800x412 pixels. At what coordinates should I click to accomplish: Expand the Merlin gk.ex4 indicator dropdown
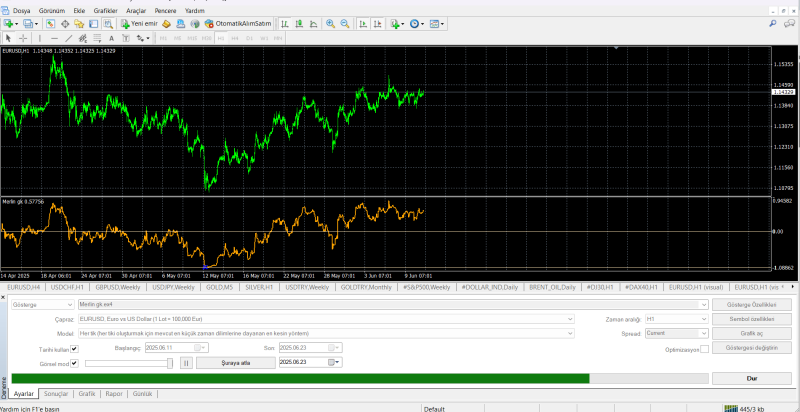(704, 305)
